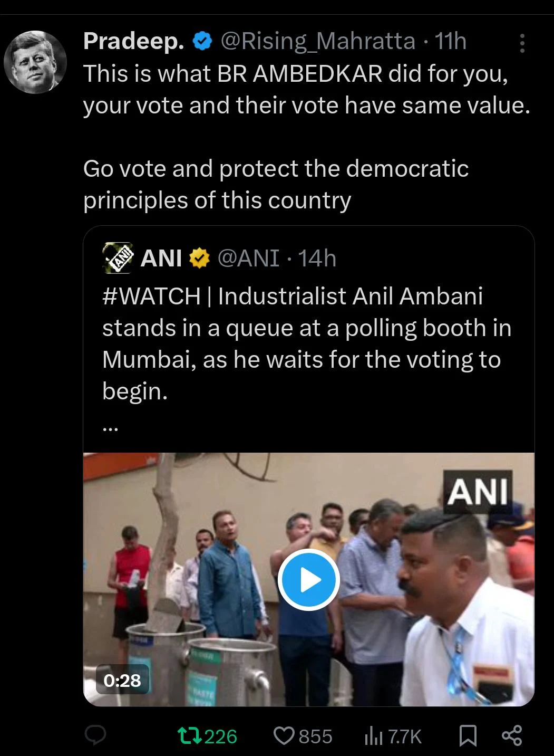Image resolution: width=554 pixels, height=756 pixels.
Task: Open the @ANI handle link
Action: coord(248,259)
